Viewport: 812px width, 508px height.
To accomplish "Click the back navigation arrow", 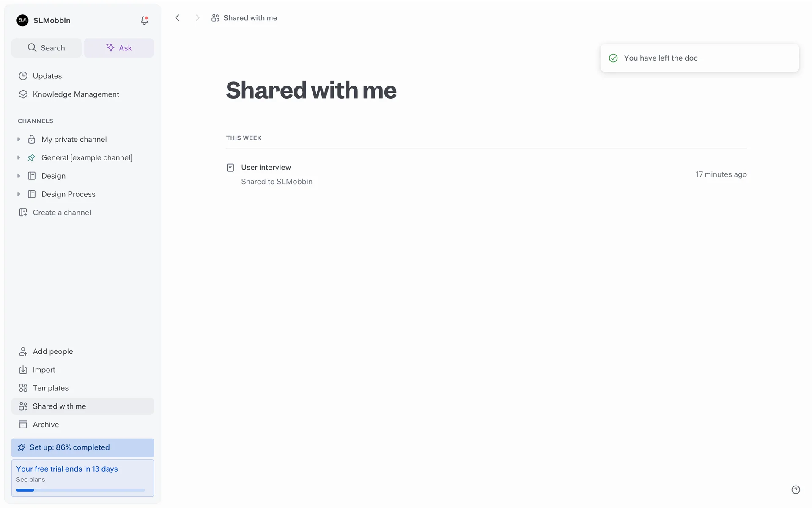I will [177, 18].
